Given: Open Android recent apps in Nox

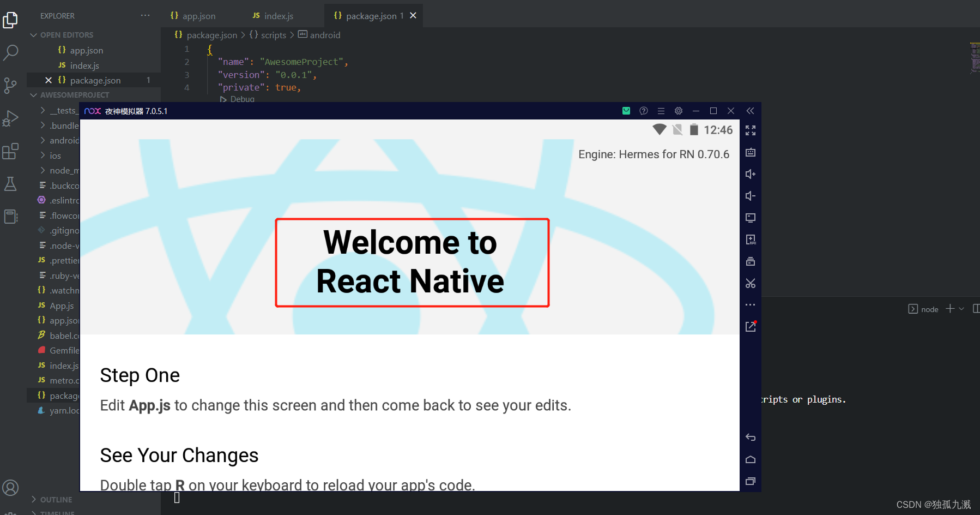Looking at the screenshot, I should (751, 481).
